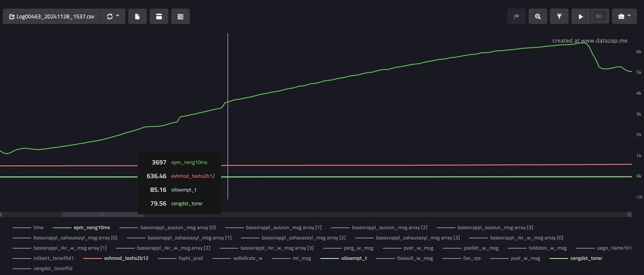Image resolution: width=644 pixels, height=275 pixels.
Task: Select the stacked rows layout icon
Action: tap(180, 16)
